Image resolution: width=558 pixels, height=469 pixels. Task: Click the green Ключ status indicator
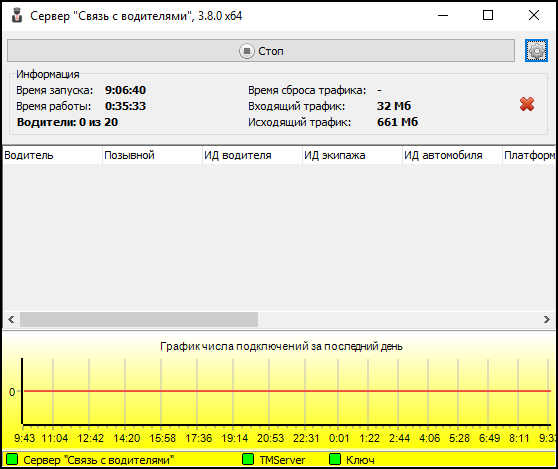(335, 459)
